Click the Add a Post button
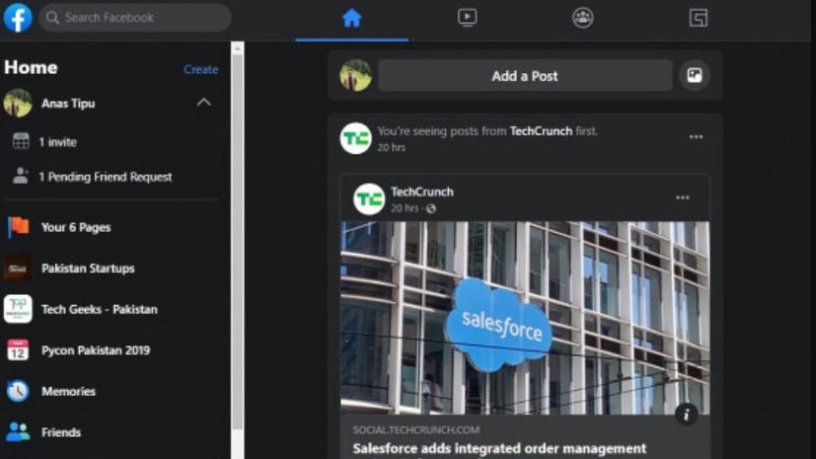 525,76
